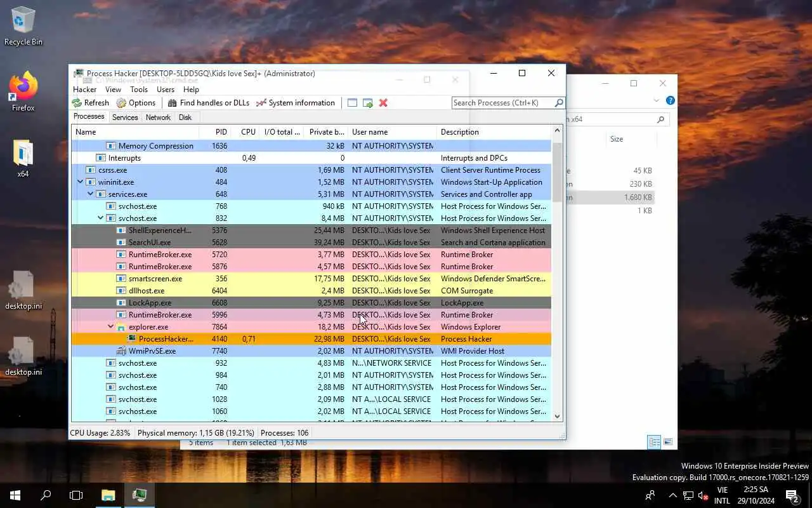Screen dimensions: 812x508
Task: Switch to the Disk tab
Action: coord(185,117)
